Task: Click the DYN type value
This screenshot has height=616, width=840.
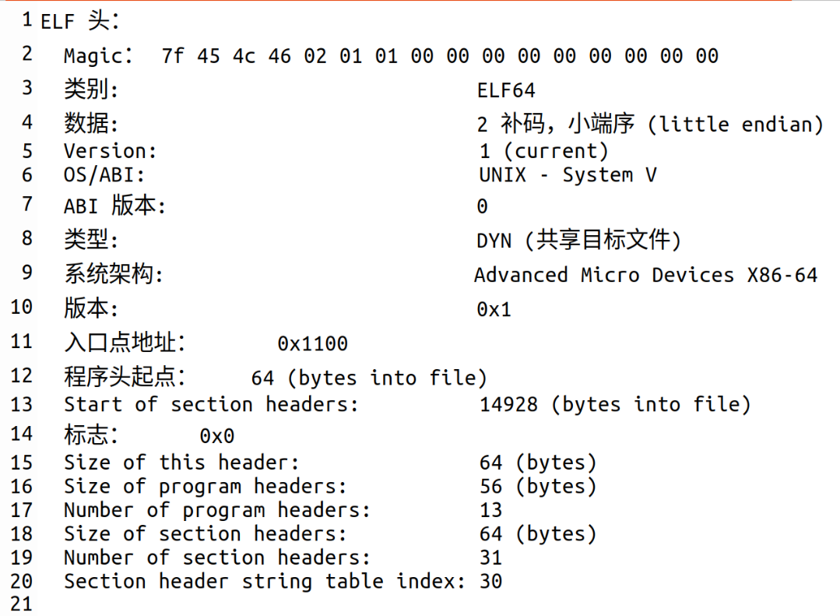Action: pos(578,240)
